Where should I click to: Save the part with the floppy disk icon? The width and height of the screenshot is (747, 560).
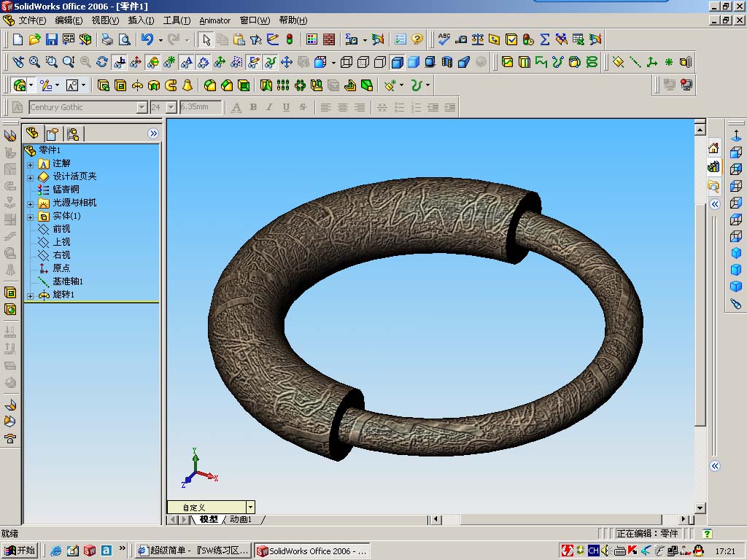point(52,39)
